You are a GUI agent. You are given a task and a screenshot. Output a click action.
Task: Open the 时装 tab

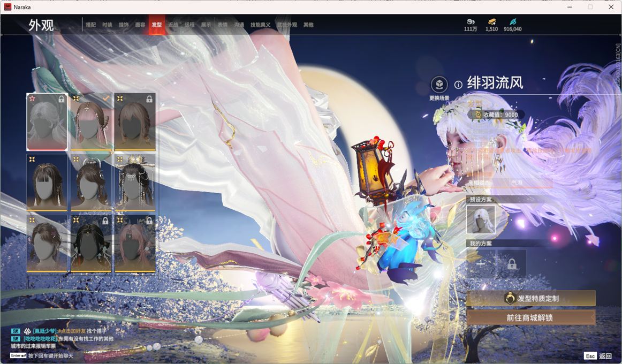[x=107, y=25]
